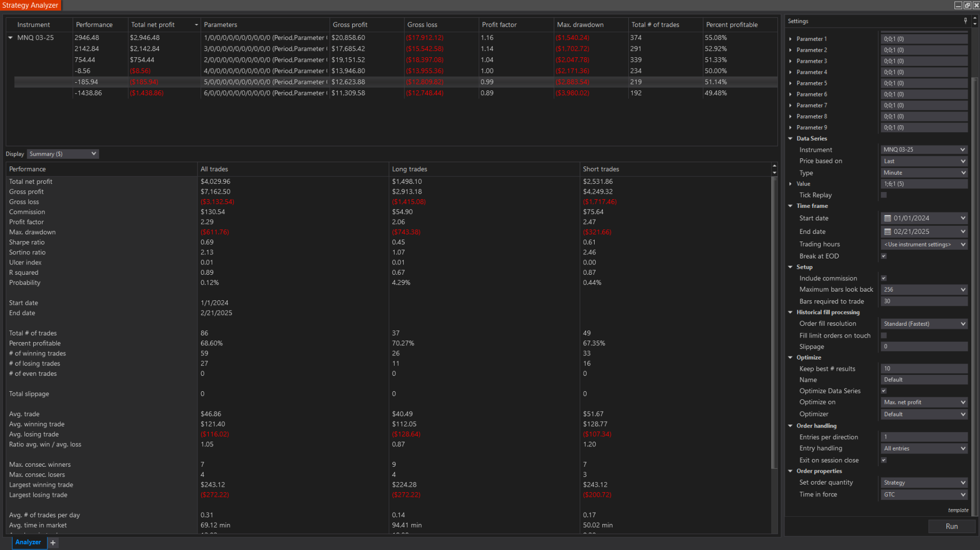This screenshot has height=550, width=980.
Task: Expand the Parameter 1 setting
Action: point(791,39)
